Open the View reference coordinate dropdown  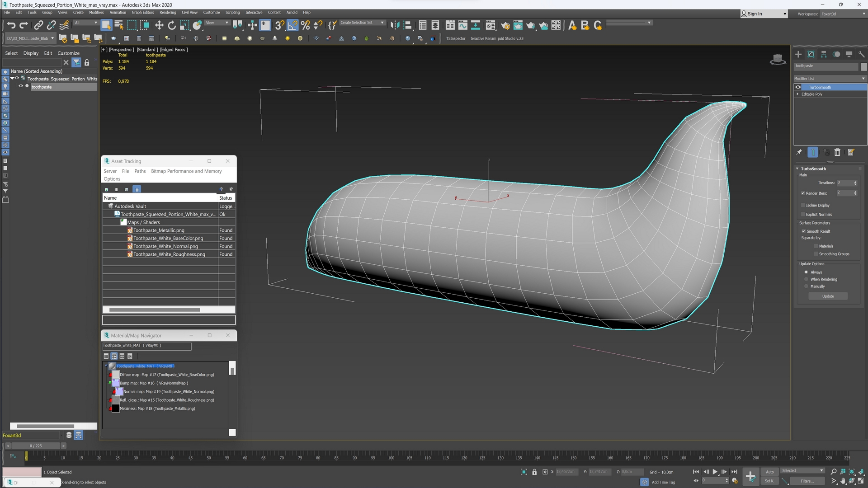(x=217, y=23)
